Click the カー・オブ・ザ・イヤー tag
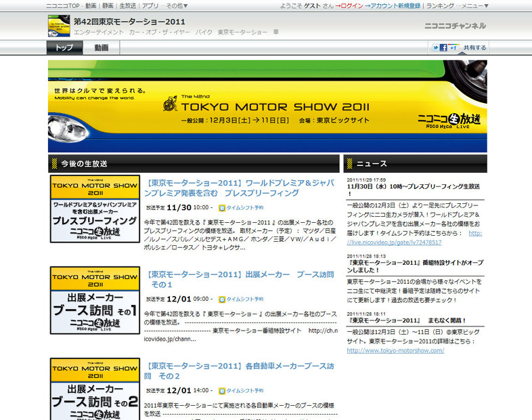Viewport: 532px width, 420px height. coord(160,33)
